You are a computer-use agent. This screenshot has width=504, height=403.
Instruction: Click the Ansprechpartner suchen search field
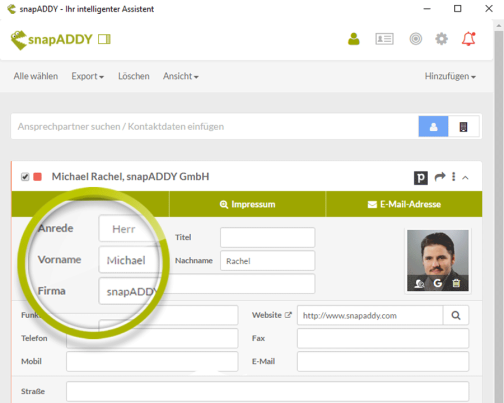point(215,127)
